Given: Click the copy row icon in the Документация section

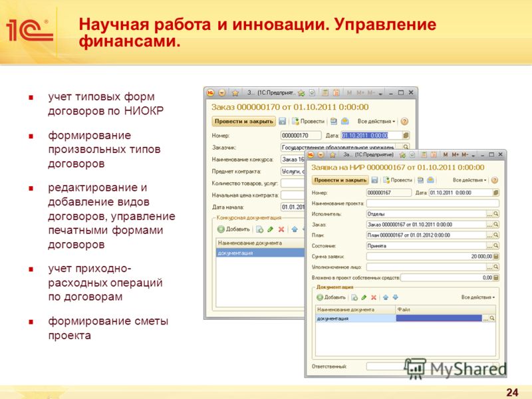Looking at the screenshot, I should [x=354, y=297].
